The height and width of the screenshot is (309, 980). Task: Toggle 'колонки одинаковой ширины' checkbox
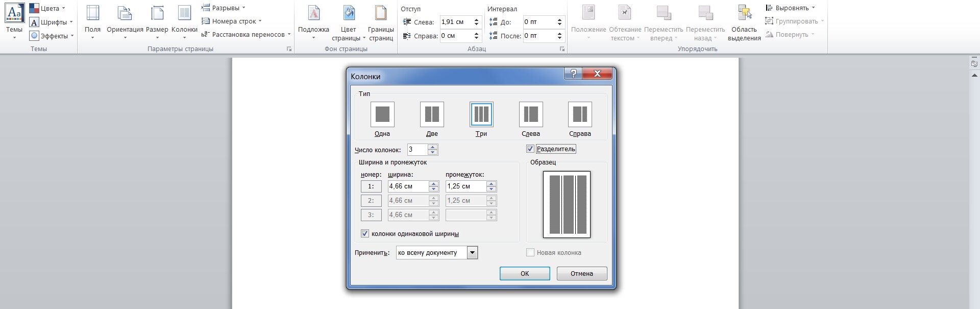coord(365,234)
